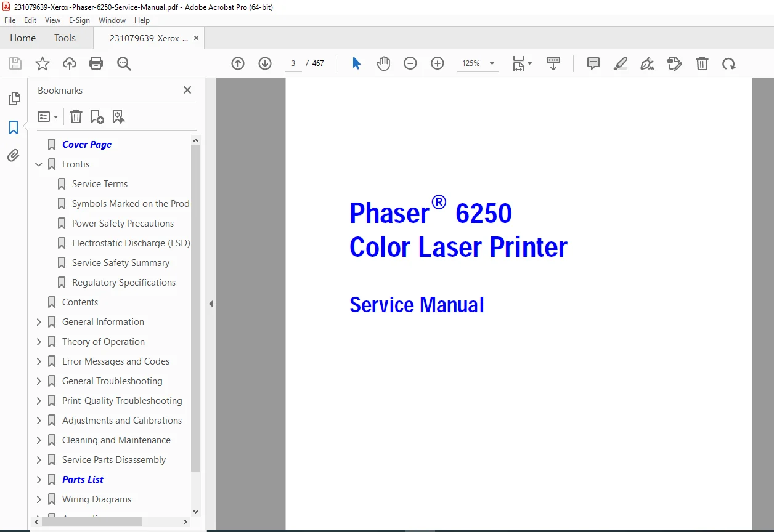Screen dimensions: 774x532
Task: Toggle the Bookmarks panel icon
Action: tap(14, 127)
